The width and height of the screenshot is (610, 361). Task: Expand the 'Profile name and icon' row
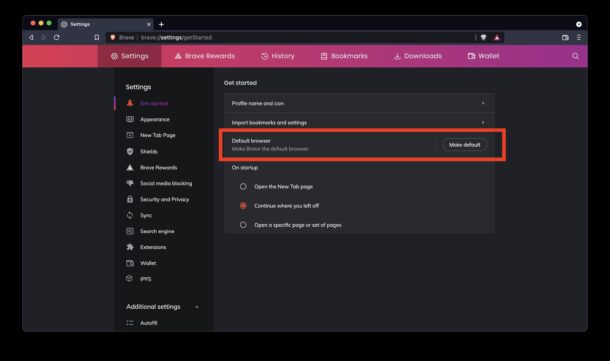pos(359,103)
